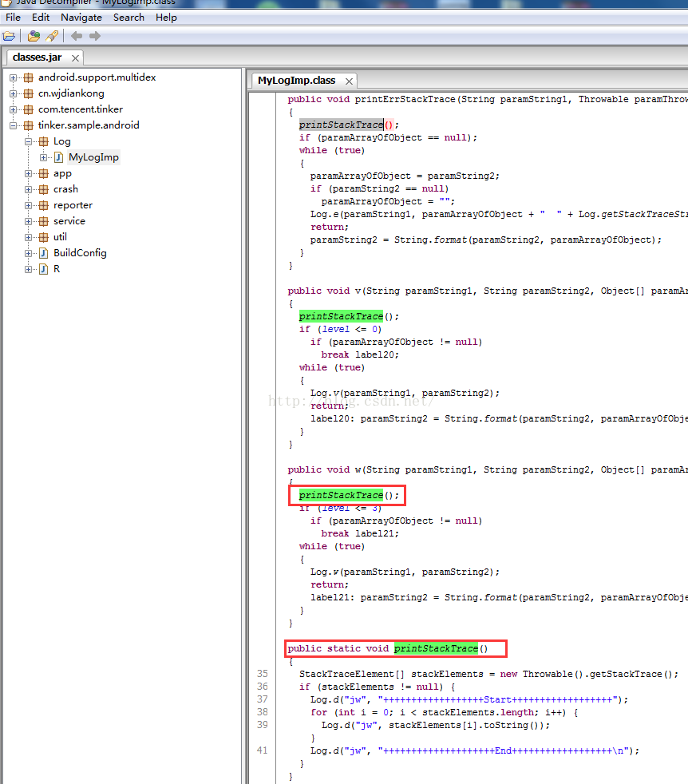Expand the app package node
688x784 pixels.
[x=29, y=173]
